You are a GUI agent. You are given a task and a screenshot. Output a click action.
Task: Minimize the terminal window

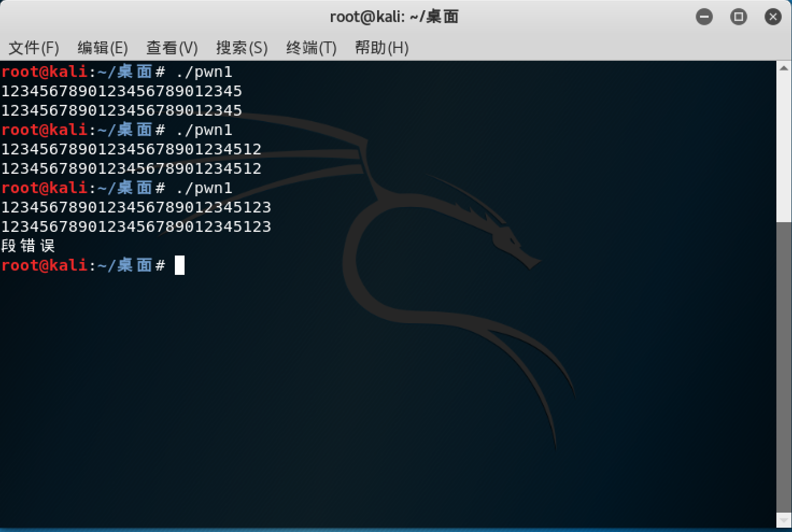coord(704,17)
